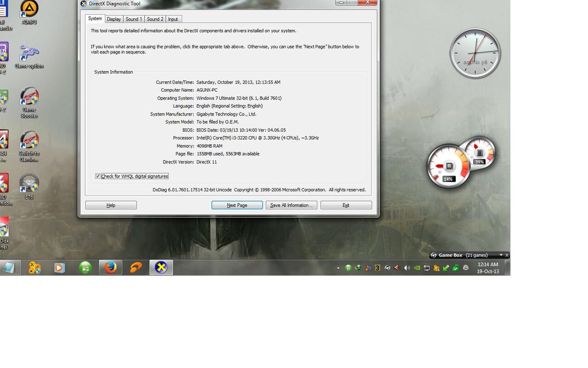Click the Show desktop strip
This screenshot has height=368, width=588.
(508, 267)
